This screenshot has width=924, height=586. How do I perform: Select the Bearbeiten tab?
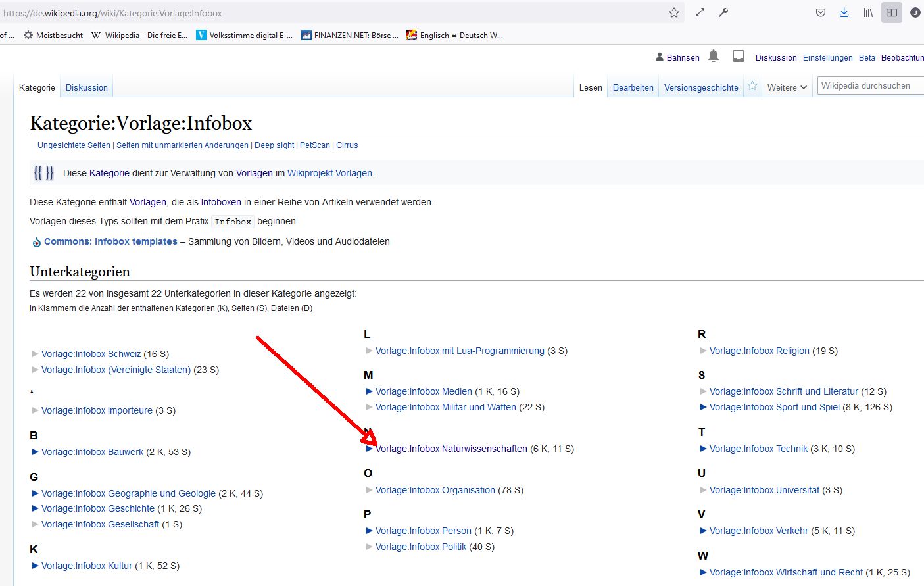[633, 87]
